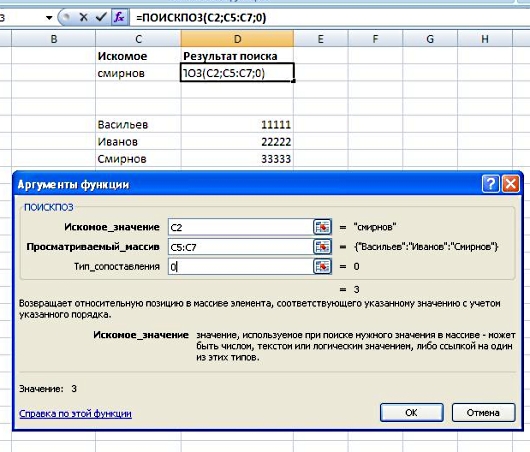
Task: Focus the Искомое_значение input field
Action: [x=241, y=227]
